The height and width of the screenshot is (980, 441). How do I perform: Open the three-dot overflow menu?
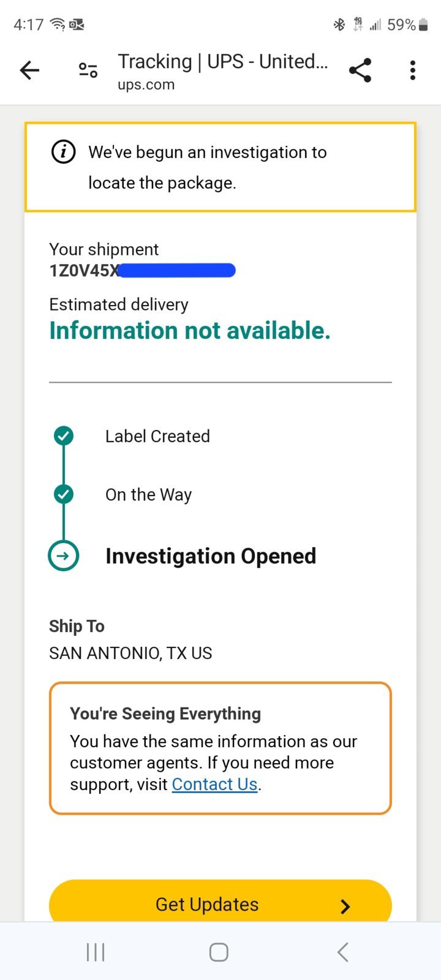[x=413, y=70]
